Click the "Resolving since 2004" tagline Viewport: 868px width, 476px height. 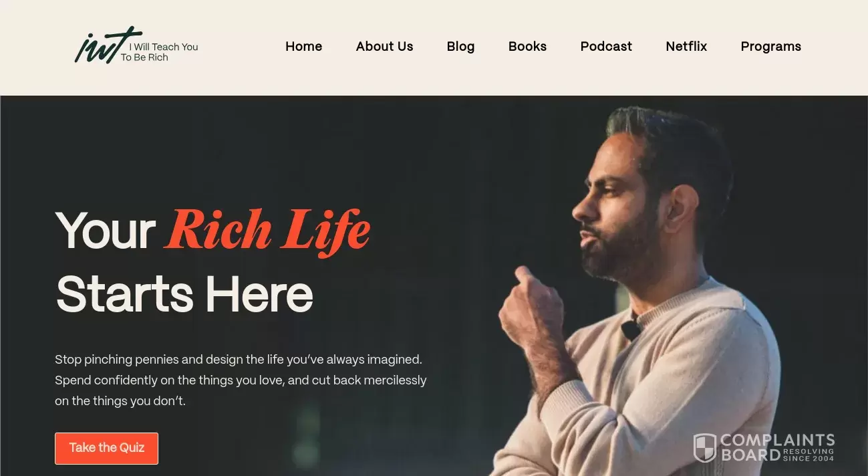point(809,455)
